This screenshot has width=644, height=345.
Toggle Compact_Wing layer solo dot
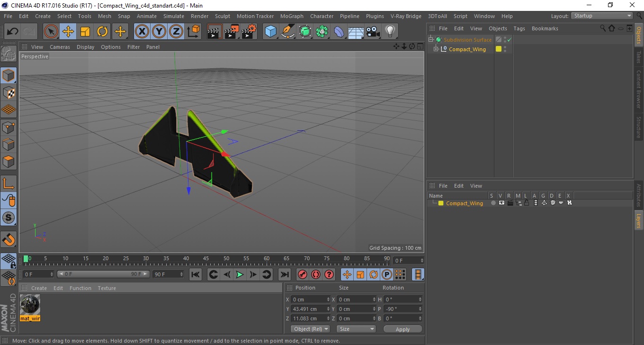[493, 203]
